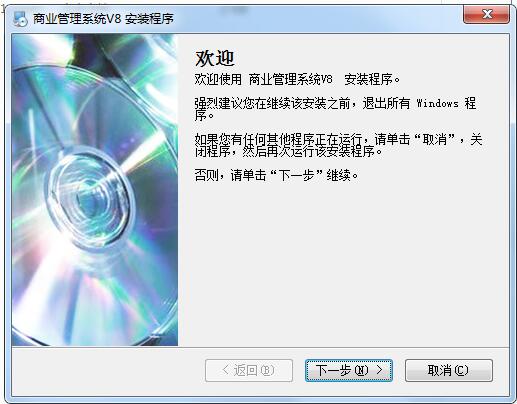The width and height of the screenshot is (517, 404).
Task: Click the center hub of the CD image
Action: click(87, 193)
